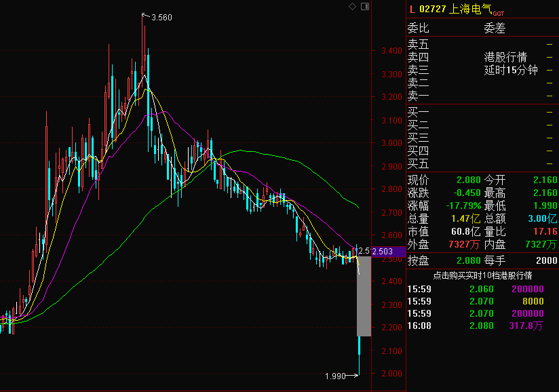This screenshot has width=559, height=392.
Task: Click the diamond marker icon above chart
Action: (352, 7)
